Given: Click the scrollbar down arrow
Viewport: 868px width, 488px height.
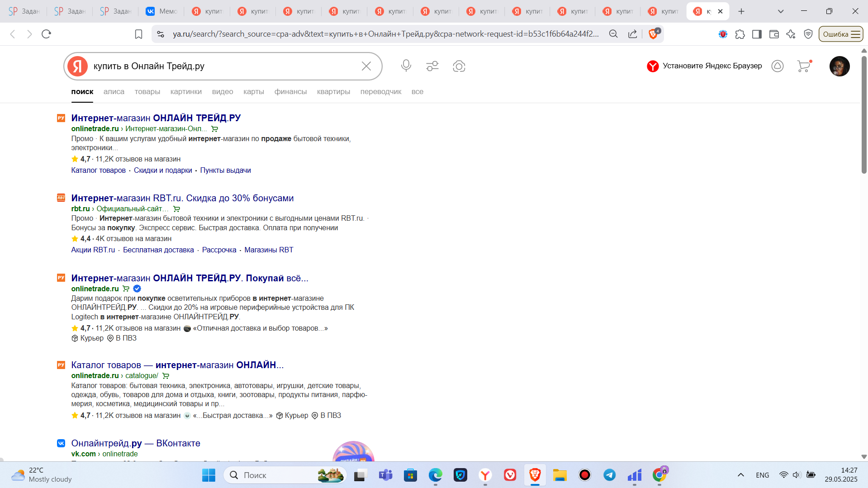Looking at the screenshot, I should pyautogui.click(x=864, y=457).
